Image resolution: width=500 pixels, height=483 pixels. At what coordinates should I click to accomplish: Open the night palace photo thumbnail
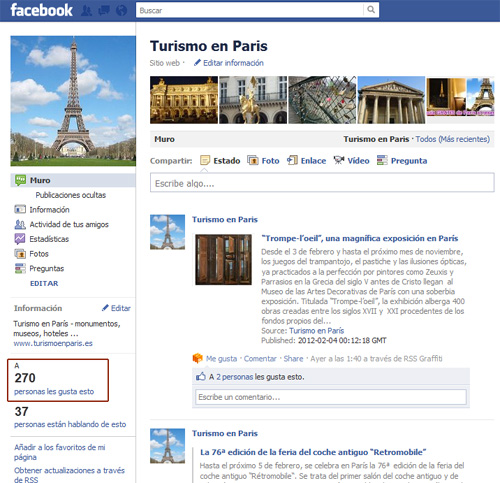coord(184,100)
